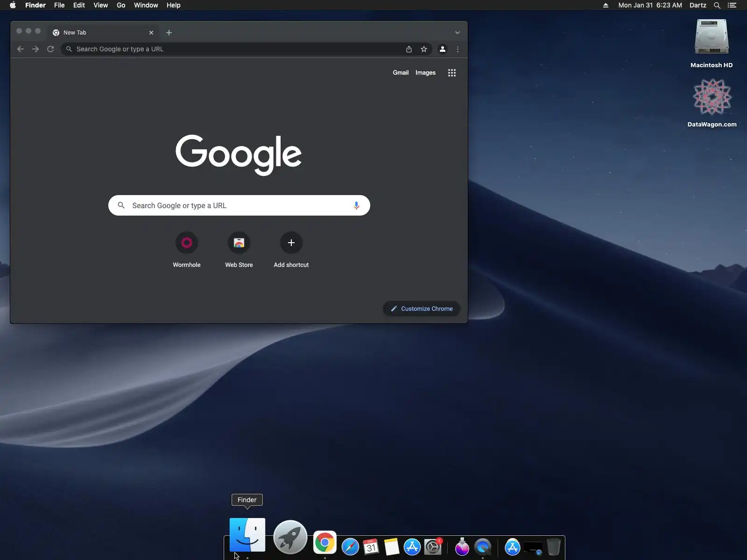The image size is (747, 560).
Task: Open the Images link
Action: coord(425,73)
